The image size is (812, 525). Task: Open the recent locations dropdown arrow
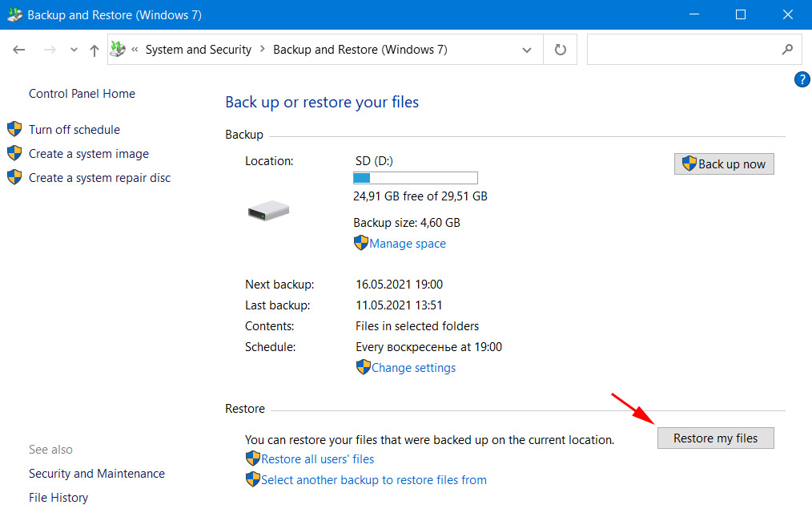click(x=74, y=50)
